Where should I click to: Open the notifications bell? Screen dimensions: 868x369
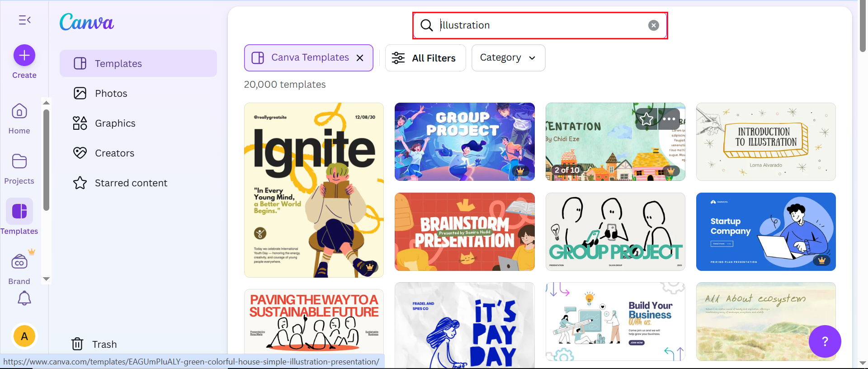24,298
